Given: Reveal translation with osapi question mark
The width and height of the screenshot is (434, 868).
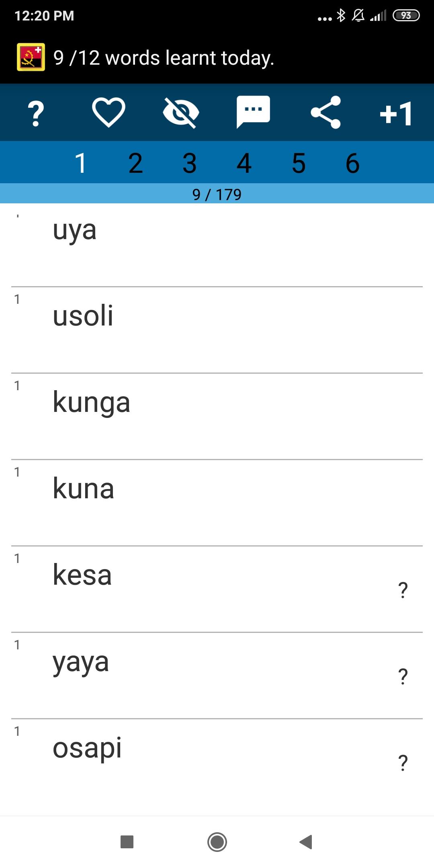Looking at the screenshot, I should 403,763.
